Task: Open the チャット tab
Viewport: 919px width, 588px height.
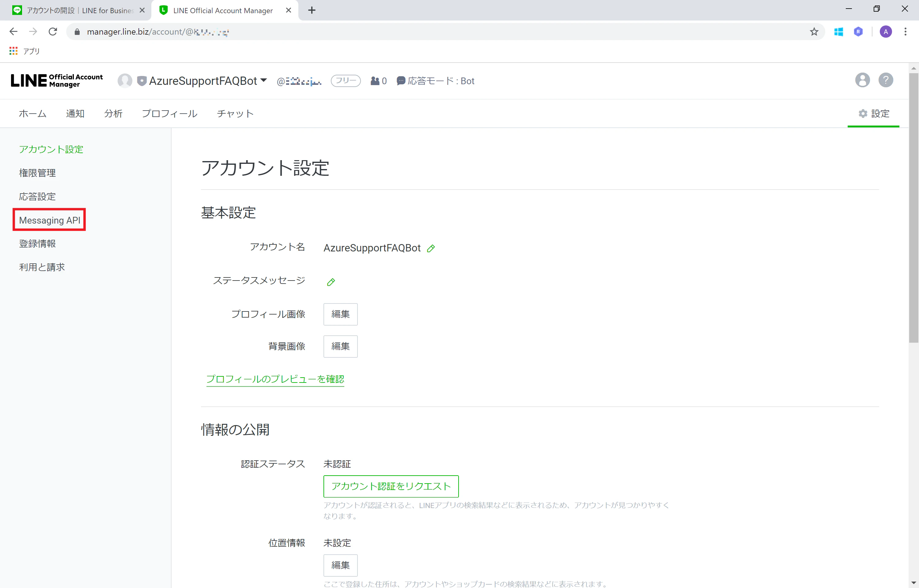Action: tap(235, 113)
